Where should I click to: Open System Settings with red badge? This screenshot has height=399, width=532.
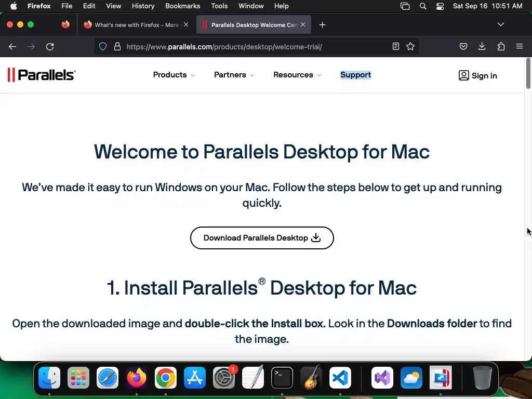[x=224, y=378]
